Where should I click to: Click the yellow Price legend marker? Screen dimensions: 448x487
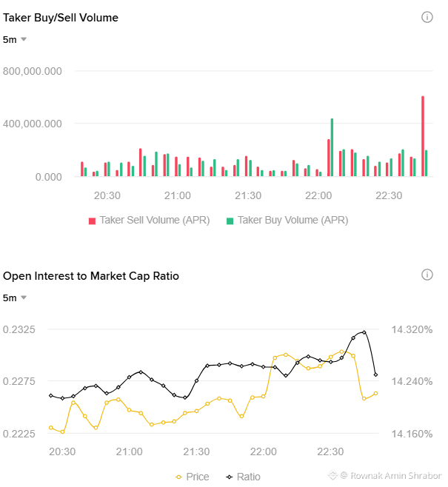pyautogui.click(x=178, y=477)
